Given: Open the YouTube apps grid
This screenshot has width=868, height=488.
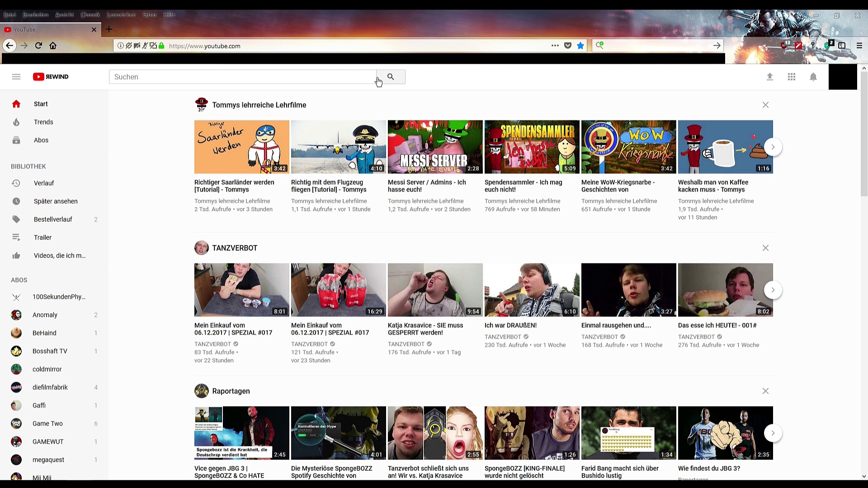Looking at the screenshot, I should (792, 77).
